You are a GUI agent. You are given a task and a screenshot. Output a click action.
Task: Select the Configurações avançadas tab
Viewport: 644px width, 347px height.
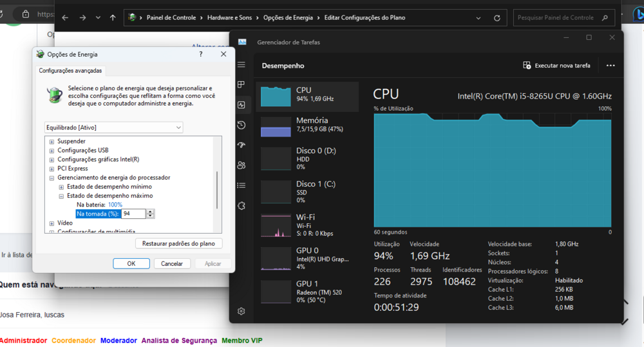pos(70,71)
